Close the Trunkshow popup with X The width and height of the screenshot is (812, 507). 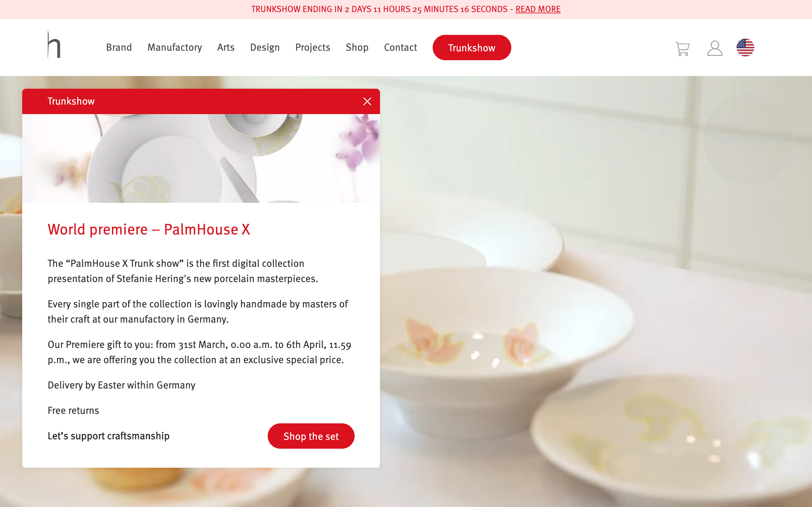(x=367, y=101)
